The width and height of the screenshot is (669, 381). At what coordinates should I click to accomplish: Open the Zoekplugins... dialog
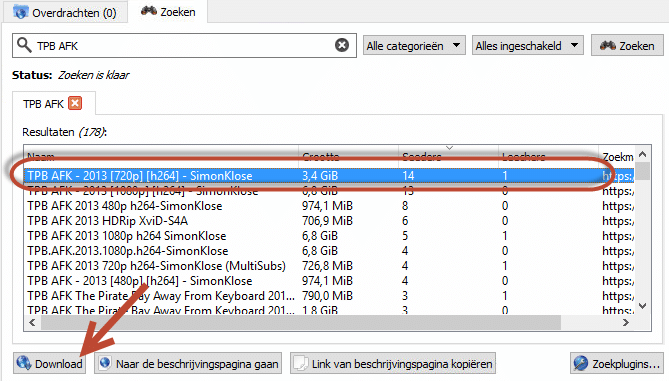click(x=617, y=364)
